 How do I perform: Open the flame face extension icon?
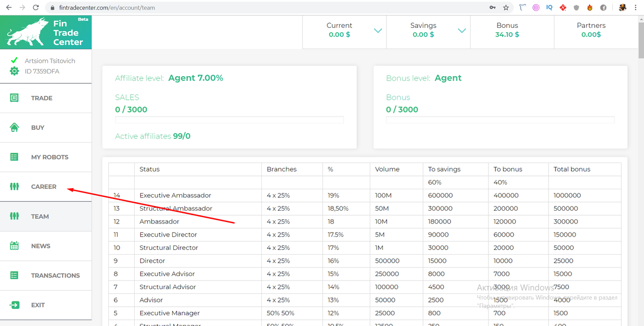coord(590,8)
